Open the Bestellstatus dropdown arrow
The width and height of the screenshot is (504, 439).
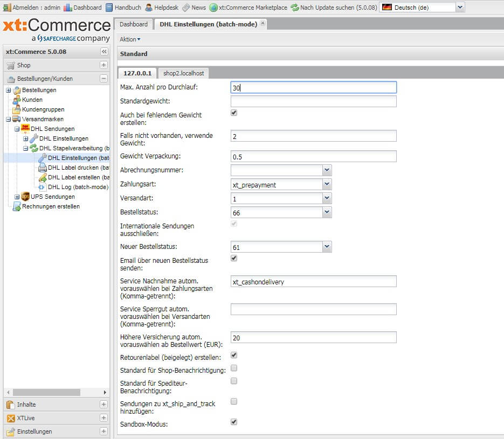point(327,212)
